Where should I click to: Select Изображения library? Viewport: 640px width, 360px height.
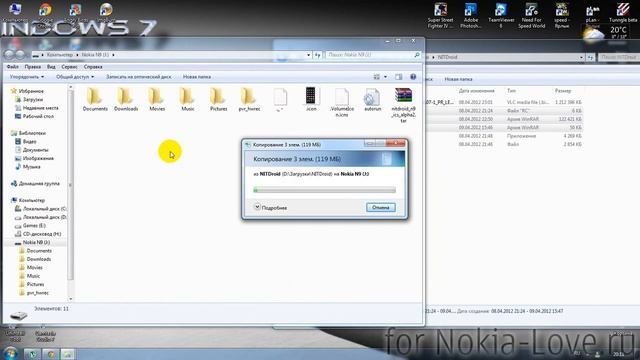pos(38,158)
